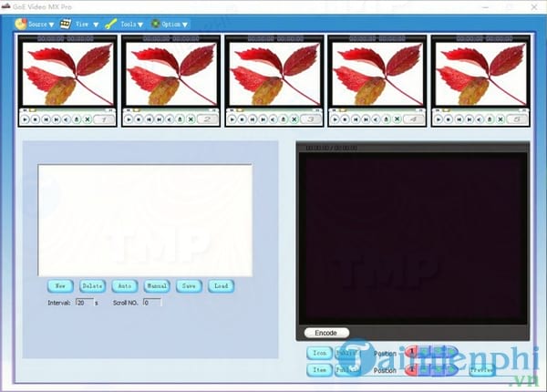Click the eject icon on source 2
This screenshot has height=392, width=547.
[180, 119]
